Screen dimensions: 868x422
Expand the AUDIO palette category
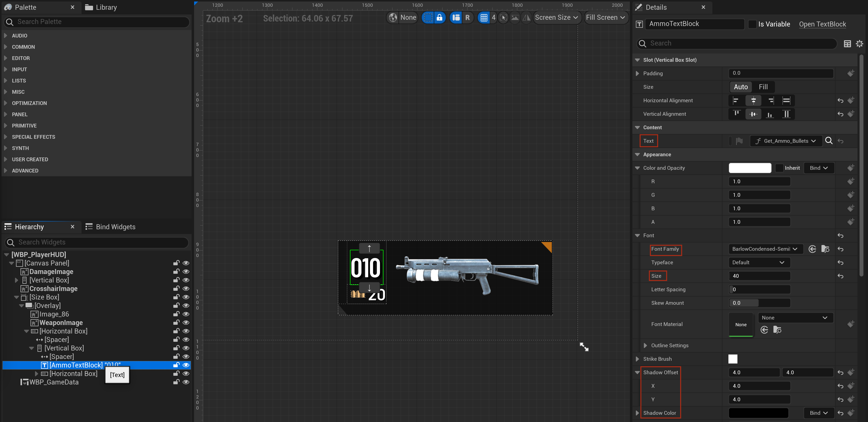6,35
